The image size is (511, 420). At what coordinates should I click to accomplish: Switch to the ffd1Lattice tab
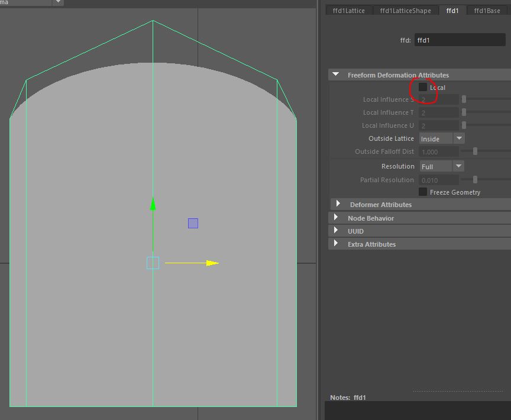pyautogui.click(x=349, y=11)
